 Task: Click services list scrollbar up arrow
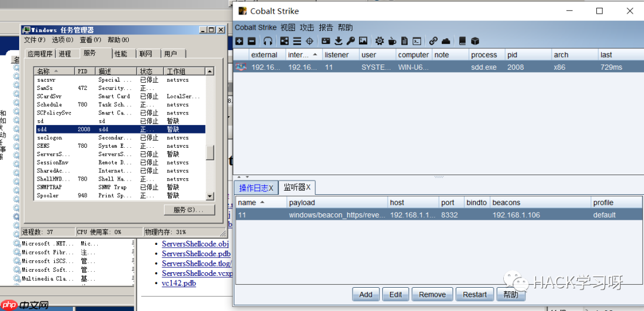(x=210, y=71)
